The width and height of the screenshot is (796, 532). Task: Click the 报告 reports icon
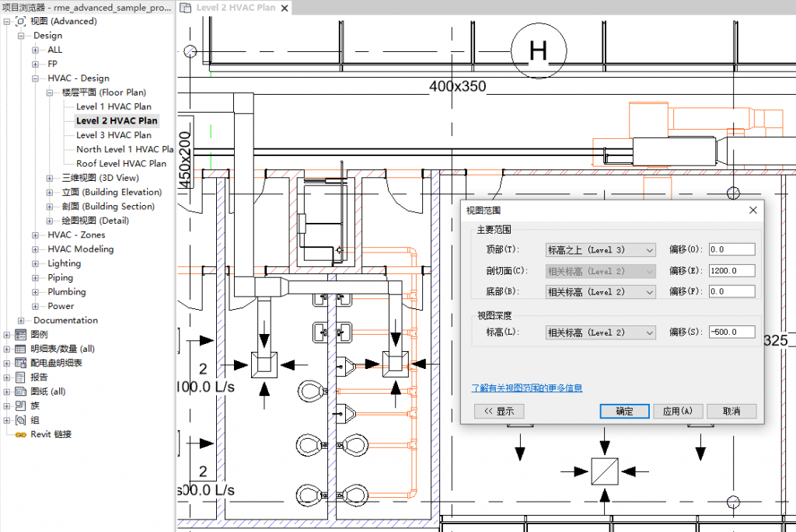click(x=20, y=377)
